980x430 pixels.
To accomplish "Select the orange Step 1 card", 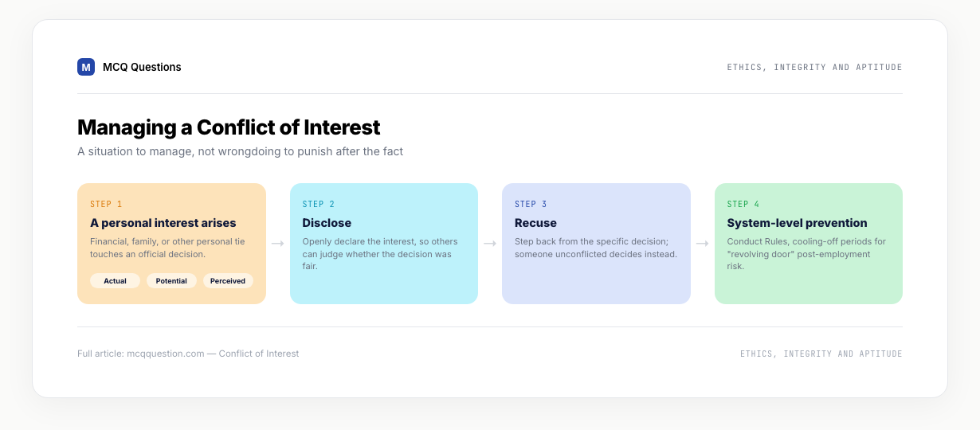I will point(171,244).
